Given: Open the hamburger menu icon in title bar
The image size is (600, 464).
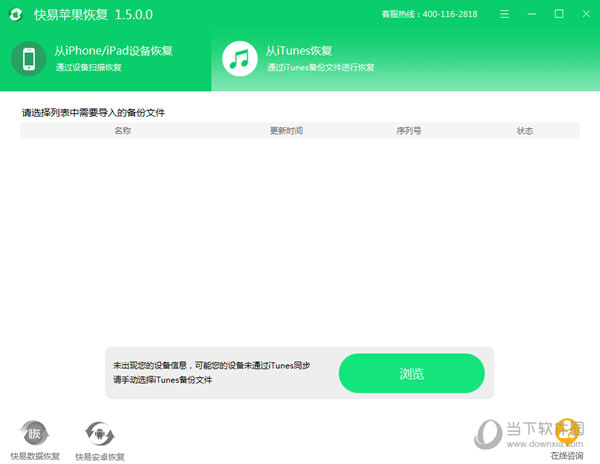Looking at the screenshot, I should point(504,14).
